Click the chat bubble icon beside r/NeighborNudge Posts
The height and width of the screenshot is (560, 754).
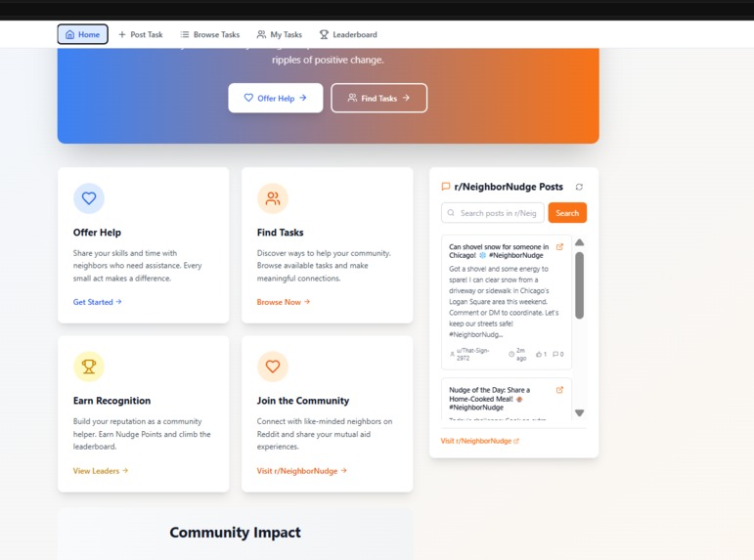point(446,187)
